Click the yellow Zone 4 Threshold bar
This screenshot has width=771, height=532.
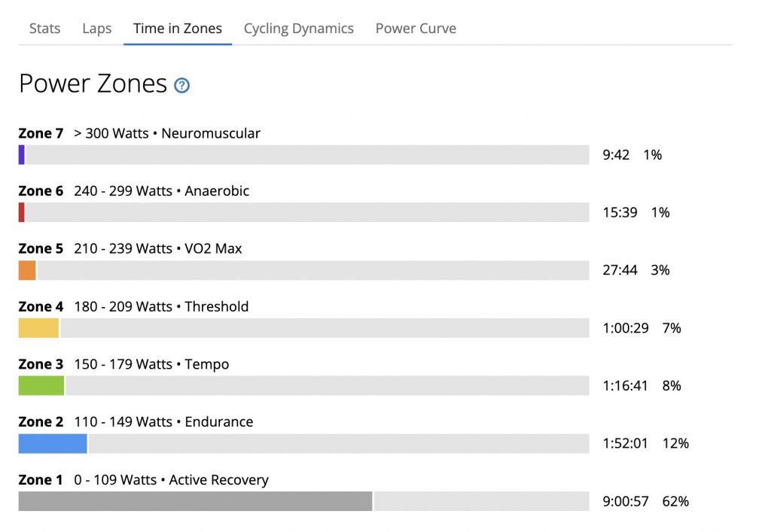tap(39, 328)
